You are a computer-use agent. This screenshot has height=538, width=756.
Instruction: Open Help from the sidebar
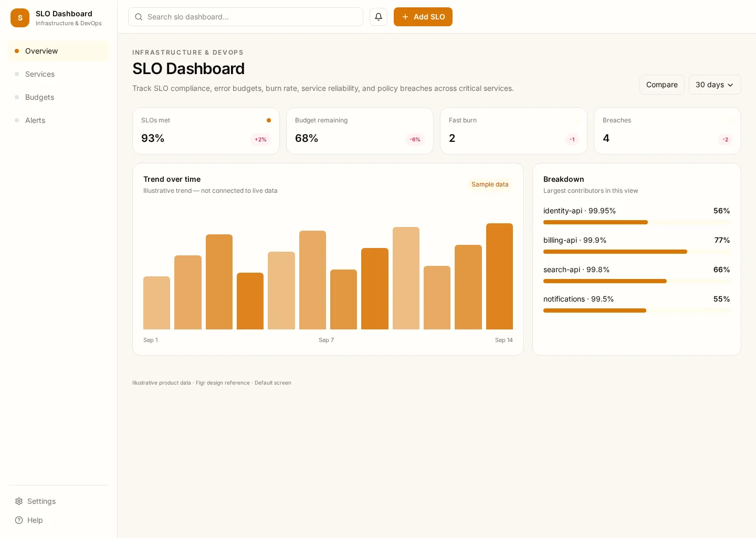pos(59,520)
